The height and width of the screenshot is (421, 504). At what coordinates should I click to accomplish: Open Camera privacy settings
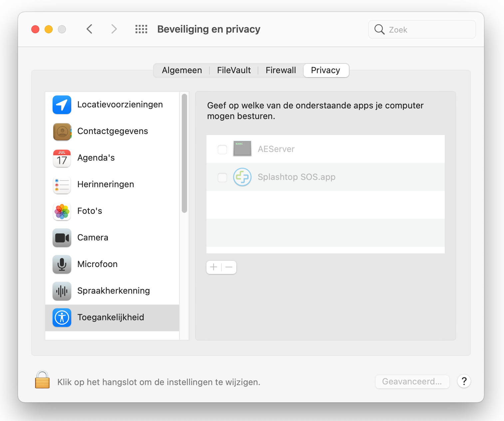(x=93, y=238)
